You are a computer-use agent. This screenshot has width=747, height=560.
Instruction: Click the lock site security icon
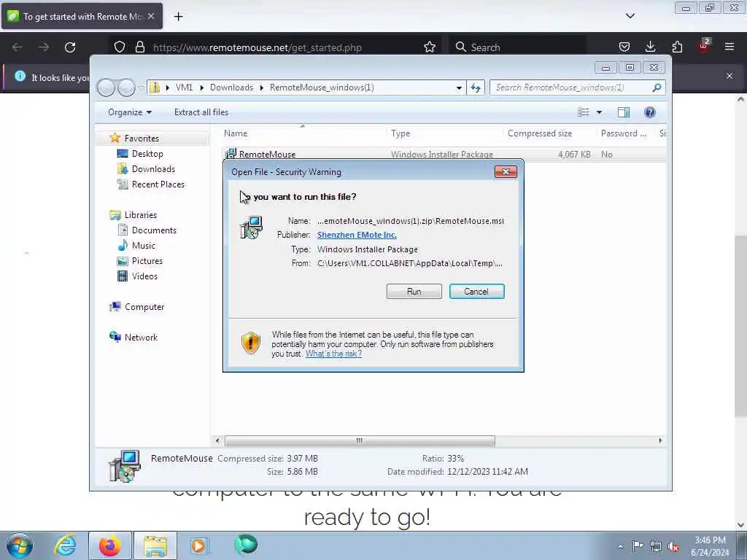(139, 47)
